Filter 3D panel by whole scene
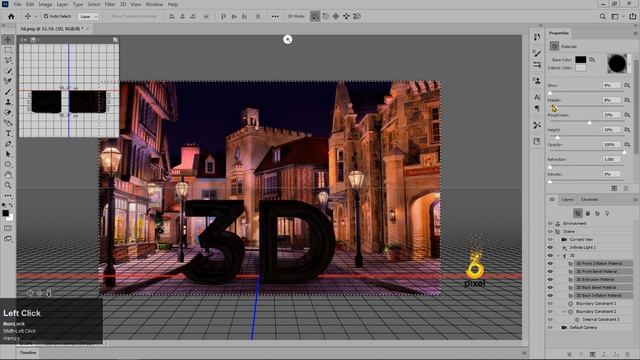This screenshot has height=360, width=640. (x=578, y=213)
